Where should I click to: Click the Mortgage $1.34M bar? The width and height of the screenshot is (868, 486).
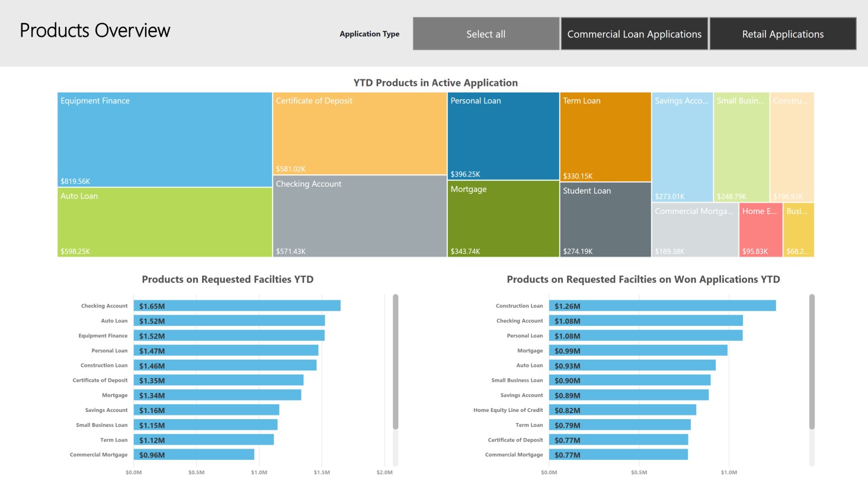click(217, 395)
